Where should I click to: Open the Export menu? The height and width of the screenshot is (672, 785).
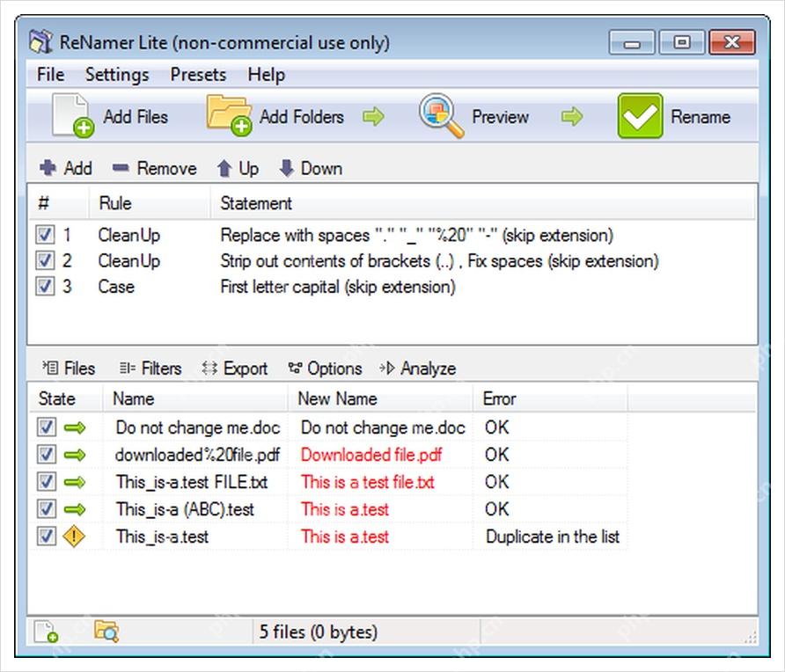234,369
